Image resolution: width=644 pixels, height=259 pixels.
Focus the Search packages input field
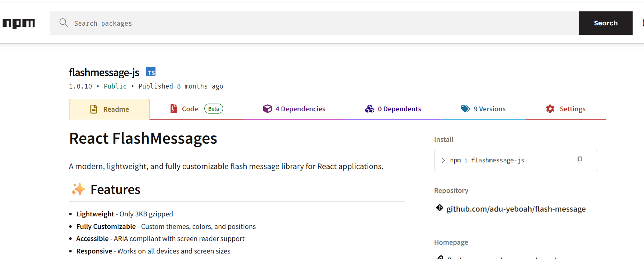(314, 23)
